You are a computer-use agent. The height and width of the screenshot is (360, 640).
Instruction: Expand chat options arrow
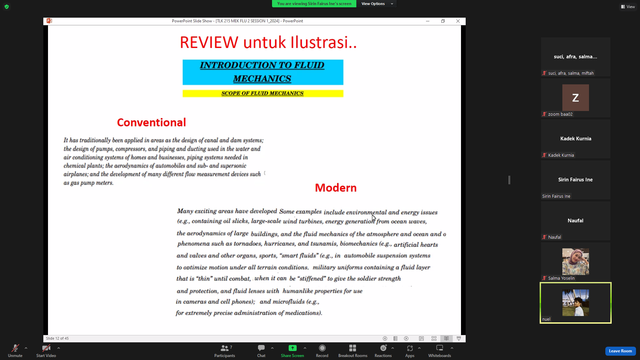(x=272, y=348)
